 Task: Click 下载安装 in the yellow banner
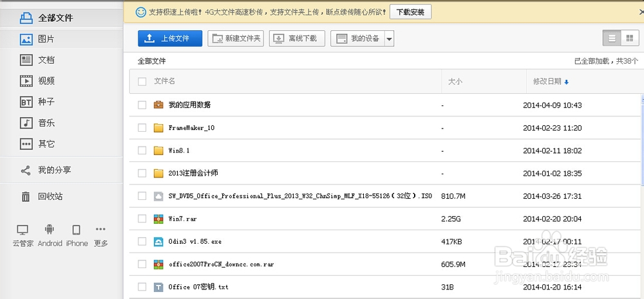pyautogui.click(x=410, y=12)
